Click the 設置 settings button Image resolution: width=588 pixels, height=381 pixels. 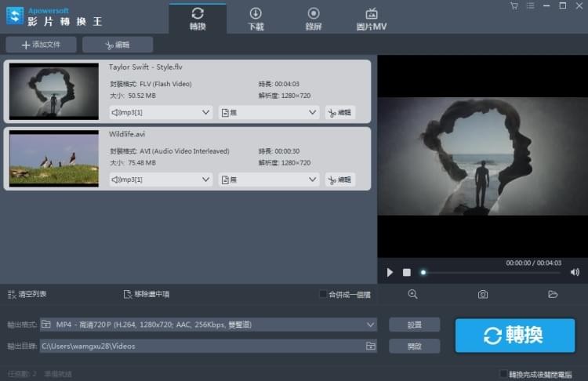[x=415, y=325]
